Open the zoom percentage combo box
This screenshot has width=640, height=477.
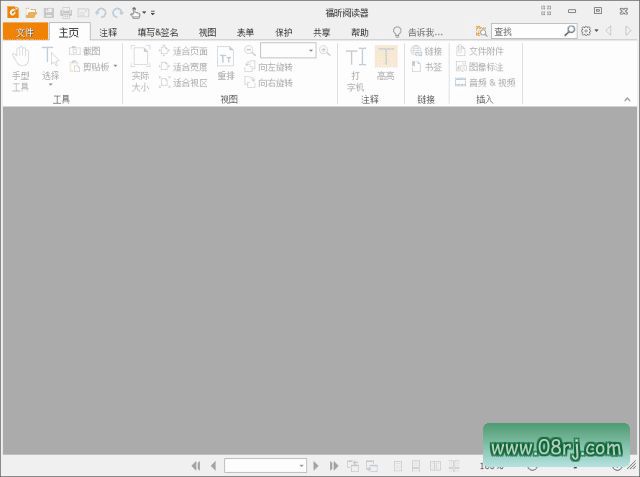pyautogui.click(x=288, y=51)
